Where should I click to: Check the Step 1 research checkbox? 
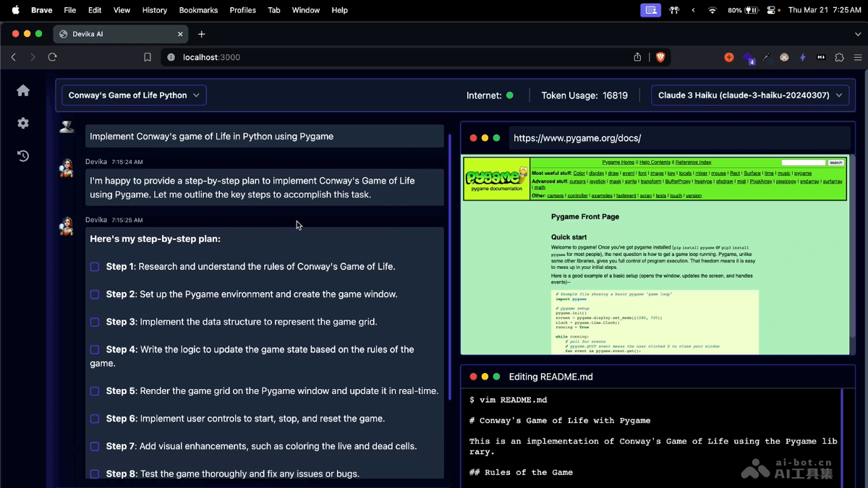tap(95, 267)
